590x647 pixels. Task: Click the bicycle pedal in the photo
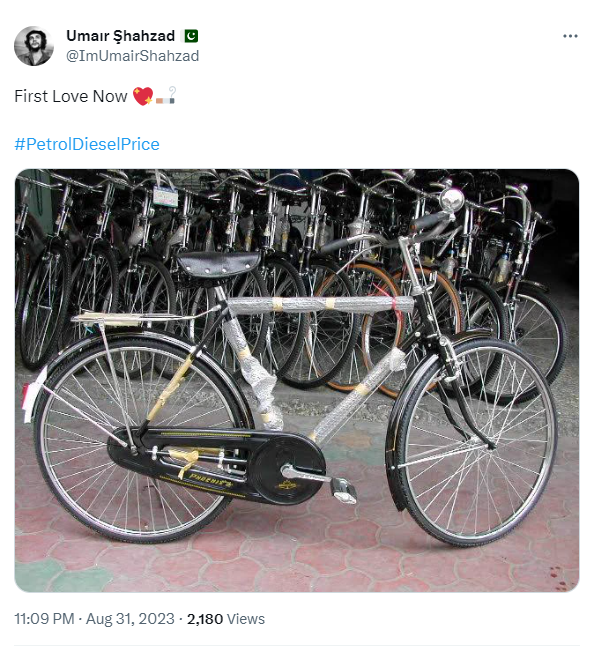(345, 491)
